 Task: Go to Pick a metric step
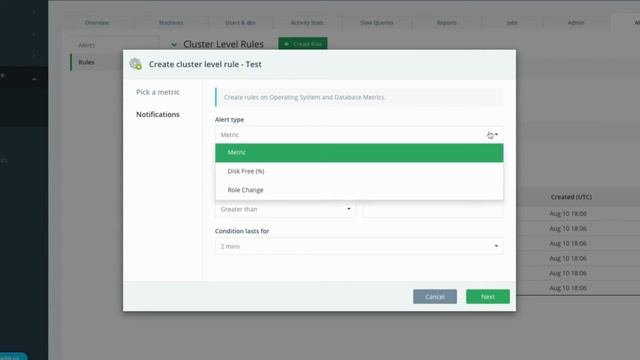click(x=158, y=92)
